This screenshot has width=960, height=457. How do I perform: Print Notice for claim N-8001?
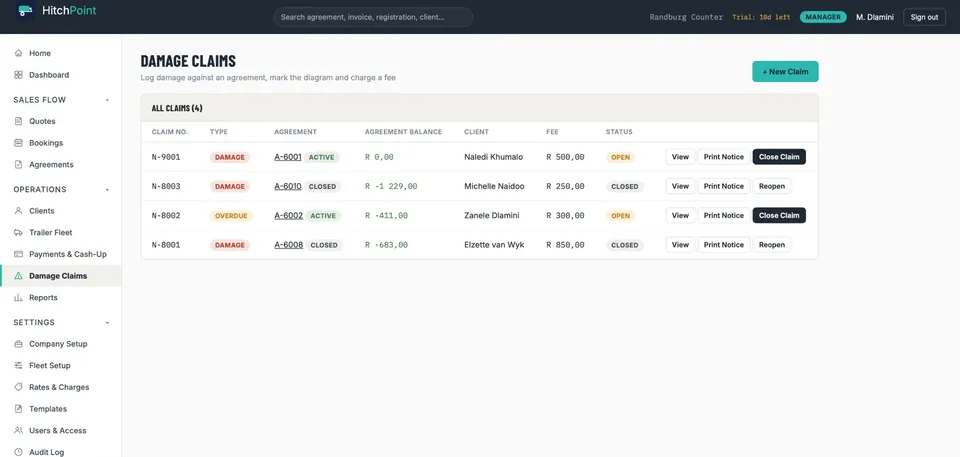click(724, 245)
